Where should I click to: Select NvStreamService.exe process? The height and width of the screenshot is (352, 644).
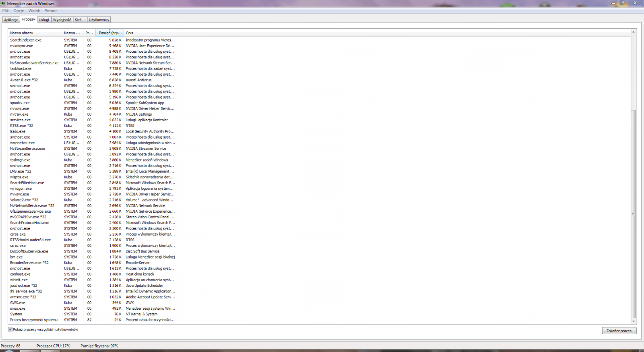coord(93,148)
